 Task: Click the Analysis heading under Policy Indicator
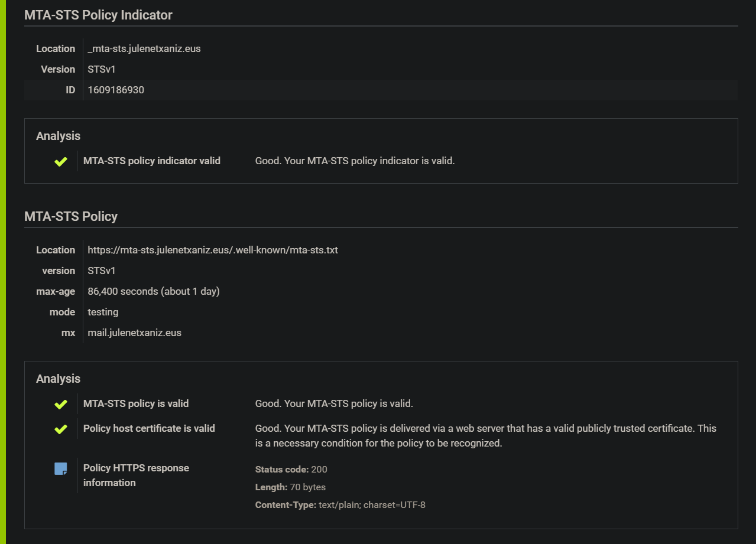tap(58, 136)
